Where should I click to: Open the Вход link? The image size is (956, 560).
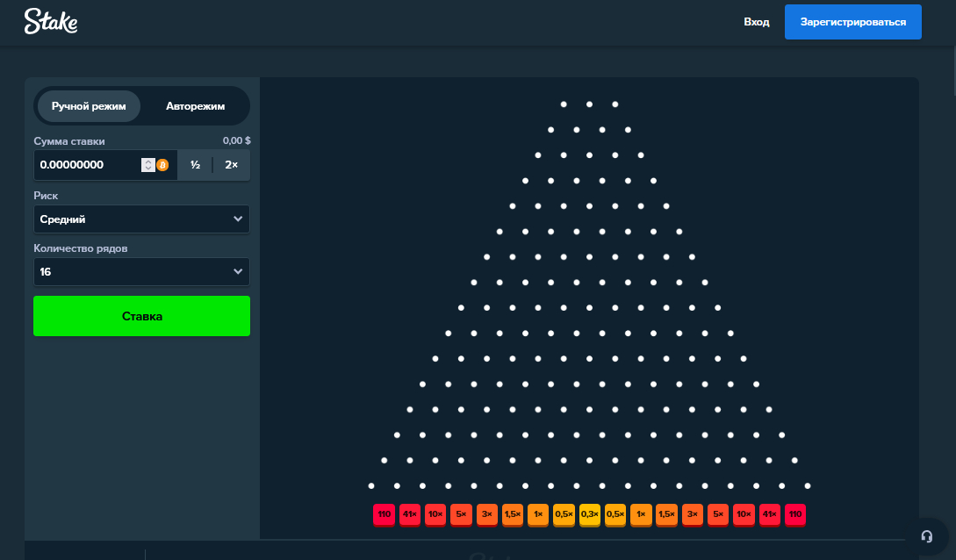[x=757, y=21]
